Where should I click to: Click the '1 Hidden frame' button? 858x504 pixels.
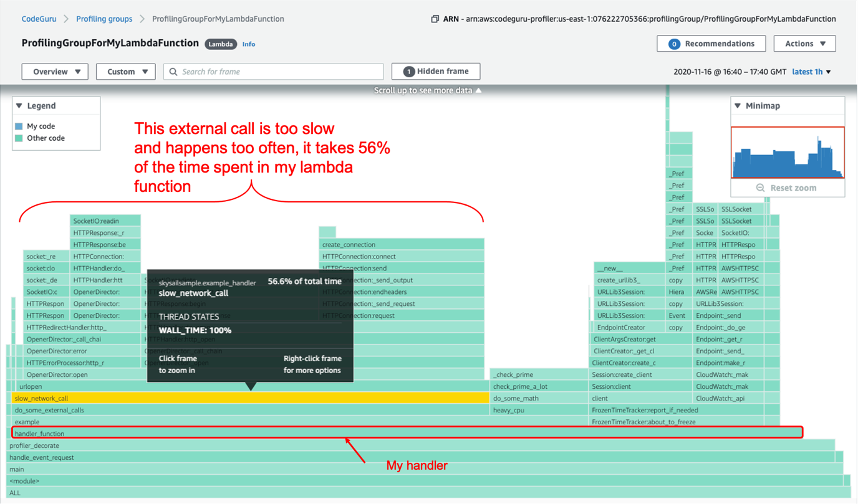435,71
